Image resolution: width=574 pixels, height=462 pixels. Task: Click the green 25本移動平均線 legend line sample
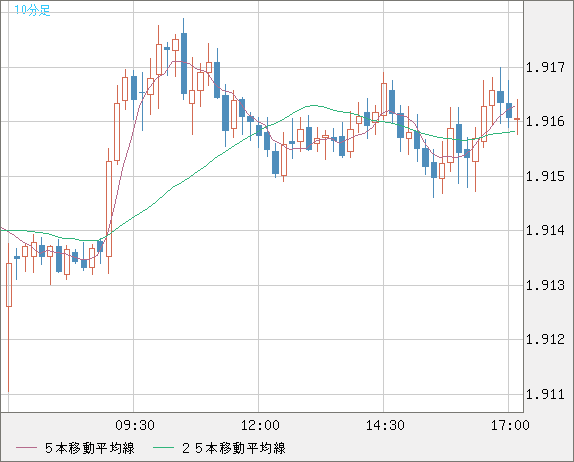click(163, 448)
